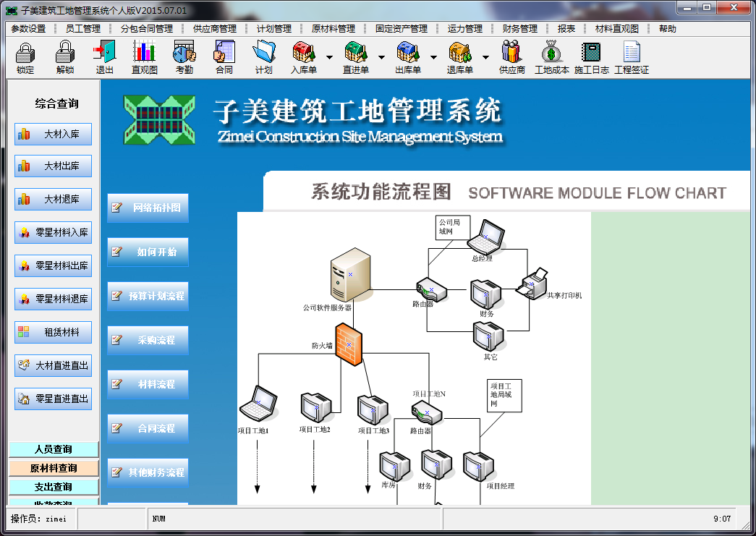Open the 运力管理 menu
This screenshot has height=536, width=756.
pos(464,29)
